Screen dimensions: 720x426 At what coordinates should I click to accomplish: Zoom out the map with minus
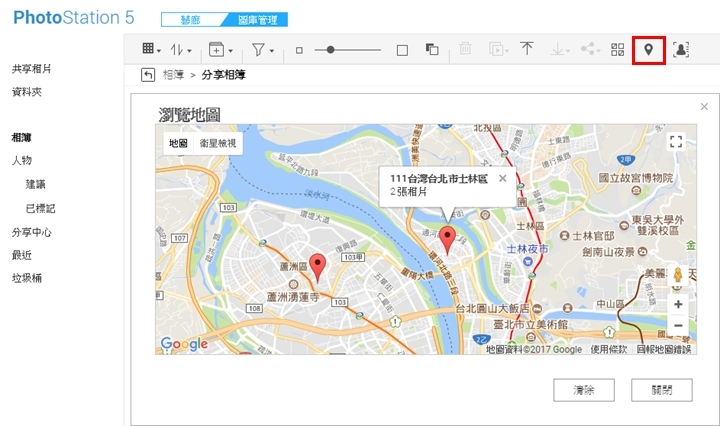point(678,325)
